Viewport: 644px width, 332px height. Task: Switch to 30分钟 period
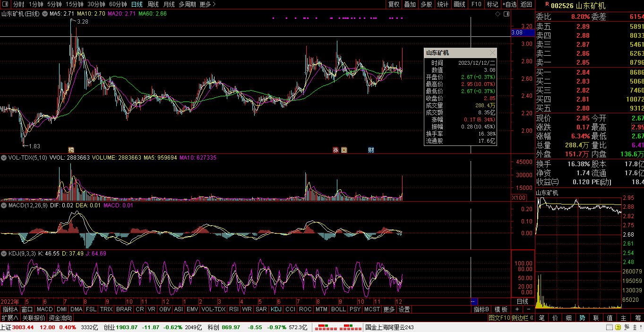point(96,4)
